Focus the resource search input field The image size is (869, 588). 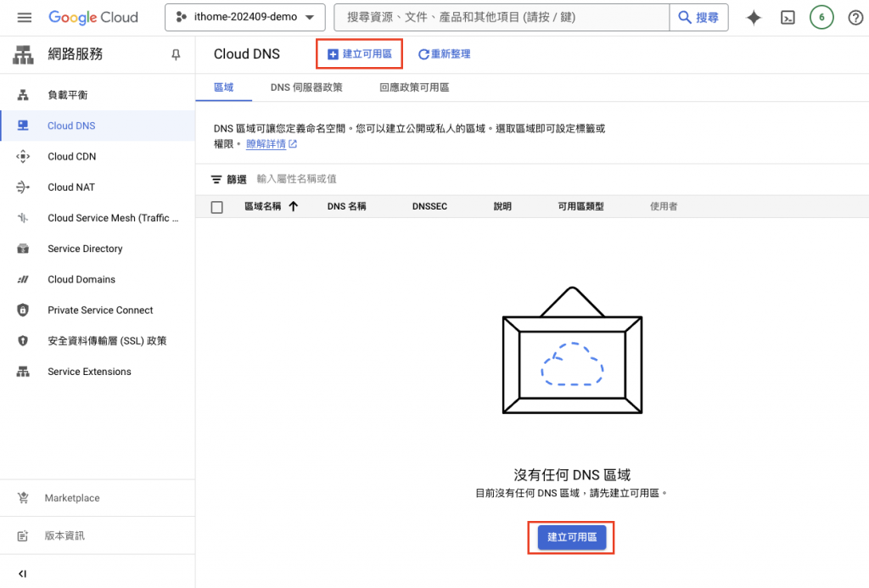pos(502,18)
